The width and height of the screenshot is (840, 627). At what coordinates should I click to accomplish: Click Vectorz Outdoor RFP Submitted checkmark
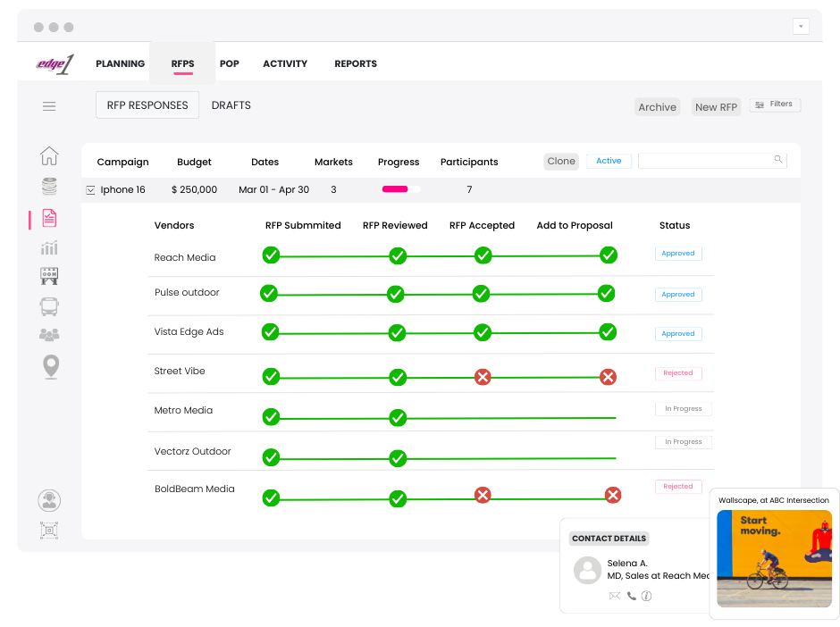point(271,458)
